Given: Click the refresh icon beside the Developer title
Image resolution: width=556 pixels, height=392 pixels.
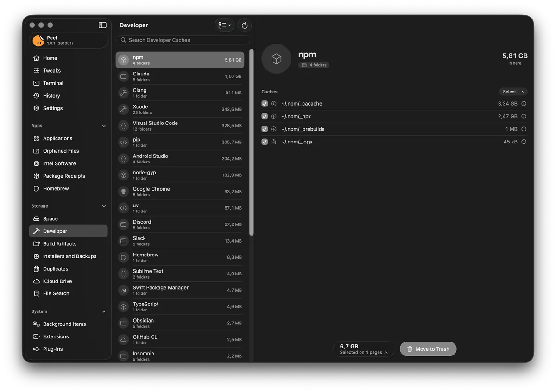Looking at the screenshot, I should click(245, 25).
